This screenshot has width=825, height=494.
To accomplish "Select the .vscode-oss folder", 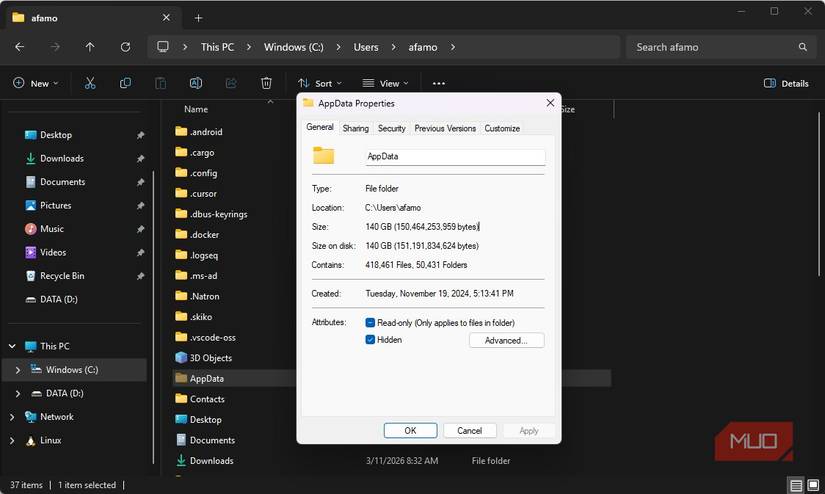I will click(206, 337).
